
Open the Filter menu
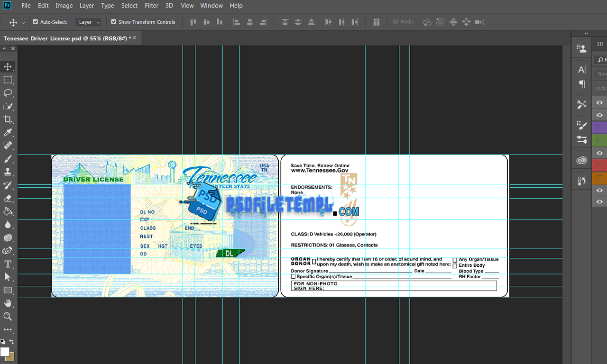[152, 6]
